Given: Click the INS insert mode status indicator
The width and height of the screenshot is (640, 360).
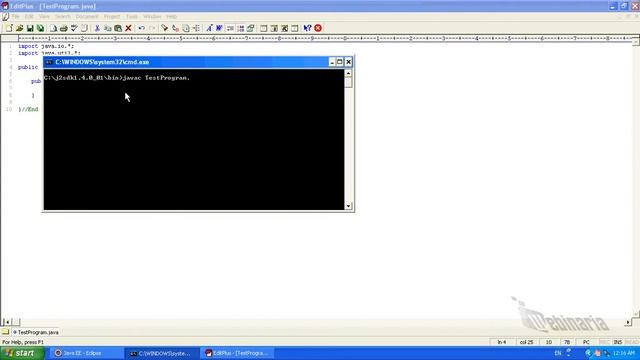Looking at the screenshot, I should [618, 342].
